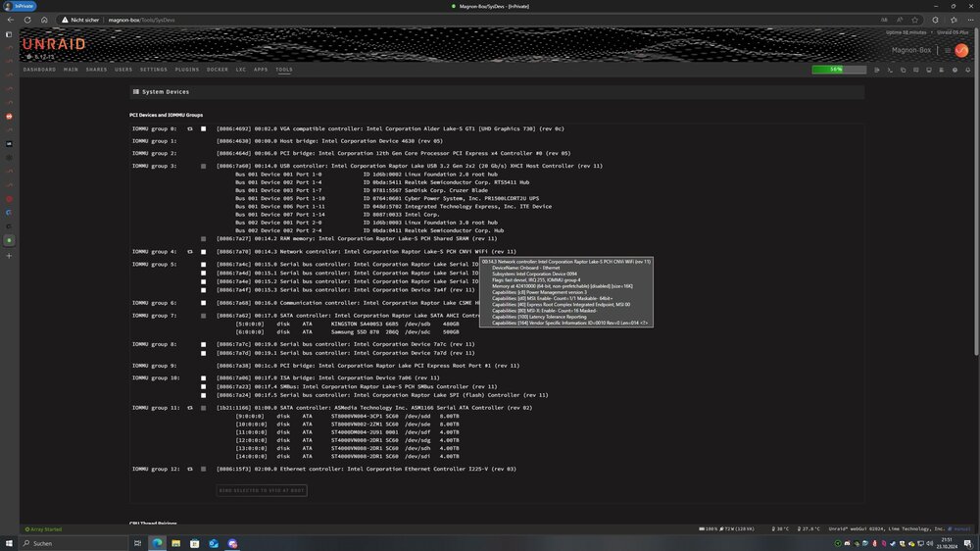Open the hamburger menu beside Magnon-Box
This screenshot has height=551, width=980.
click(948, 50)
